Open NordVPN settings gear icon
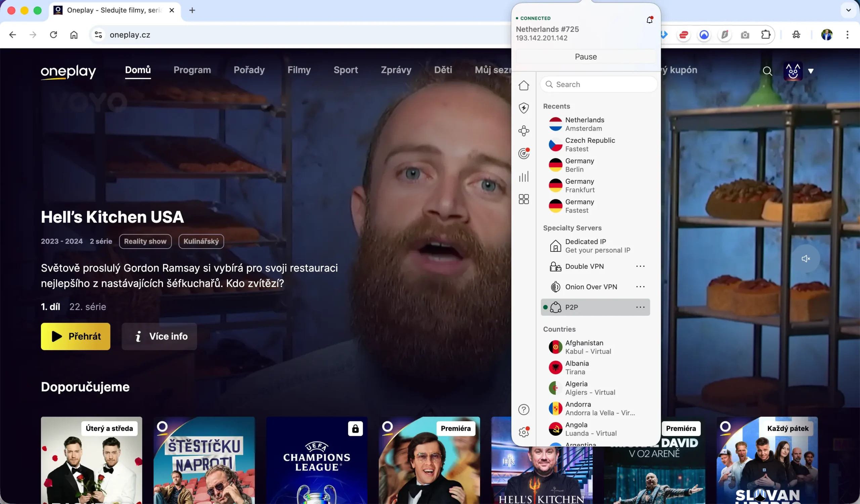This screenshot has height=504, width=860. (x=524, y=432)
